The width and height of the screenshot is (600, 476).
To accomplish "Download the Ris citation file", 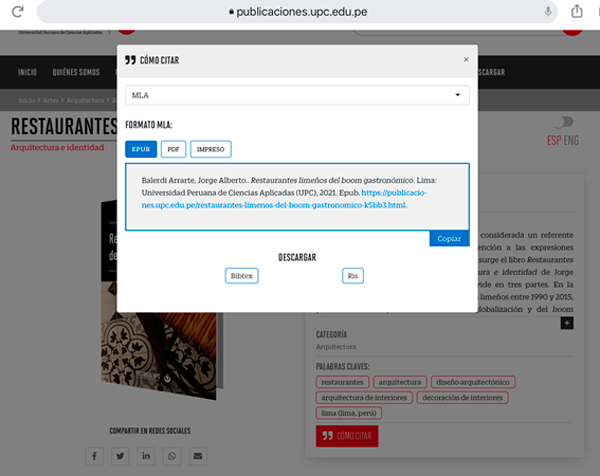I will (x=352, y=276).
